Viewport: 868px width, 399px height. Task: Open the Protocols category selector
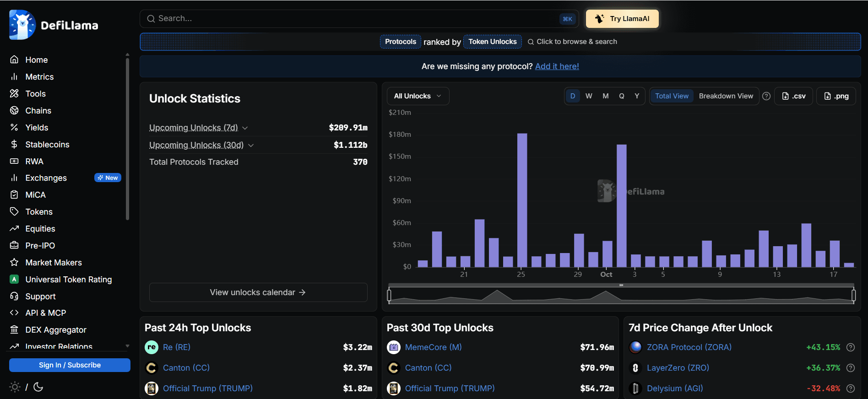401,42
